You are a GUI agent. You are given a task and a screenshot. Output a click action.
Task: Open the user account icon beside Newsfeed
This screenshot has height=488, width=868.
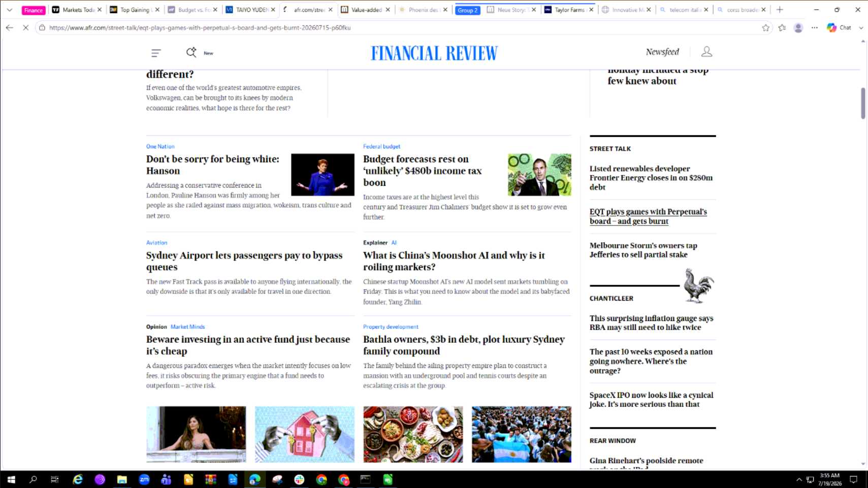click(x=706, y=52)
